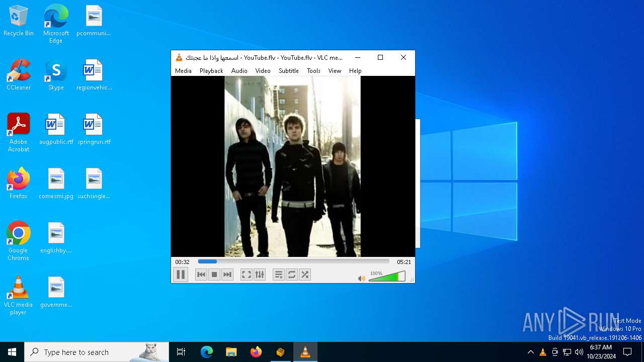This screenshot has width=644, height=362.
Task: Select the Skype desktop shortcut
Action: (x=56, y=75)
